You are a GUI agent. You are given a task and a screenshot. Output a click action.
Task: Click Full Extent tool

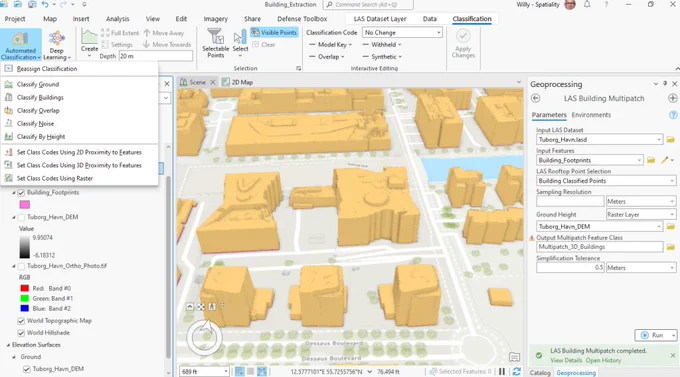120,33
